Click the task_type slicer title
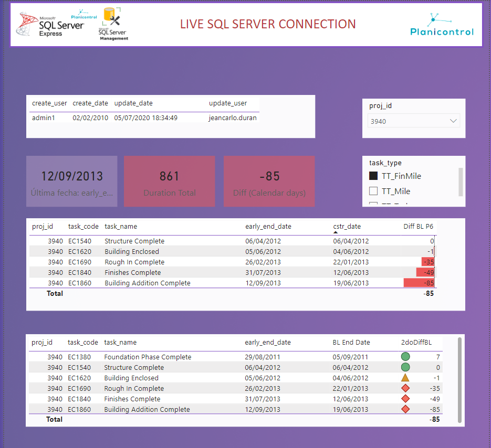491x448 pixels. (x=385, y=163)
